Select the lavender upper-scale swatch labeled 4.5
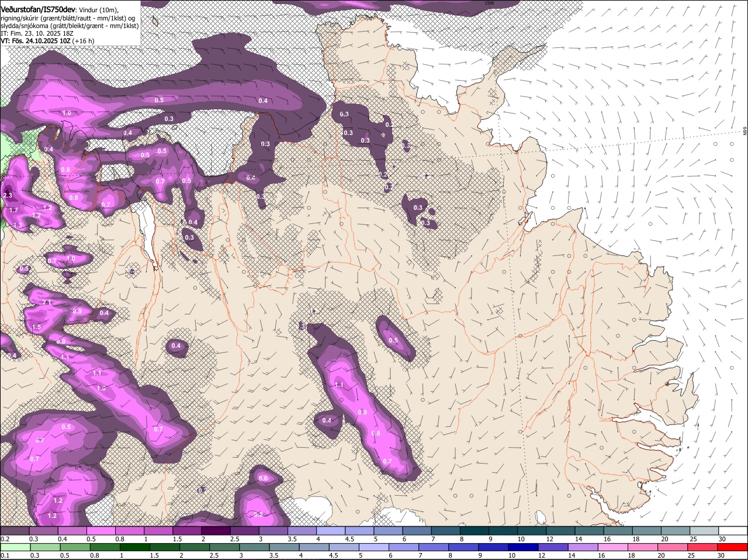The height and width of the screenshot is (560, 748). coord(359,531)
